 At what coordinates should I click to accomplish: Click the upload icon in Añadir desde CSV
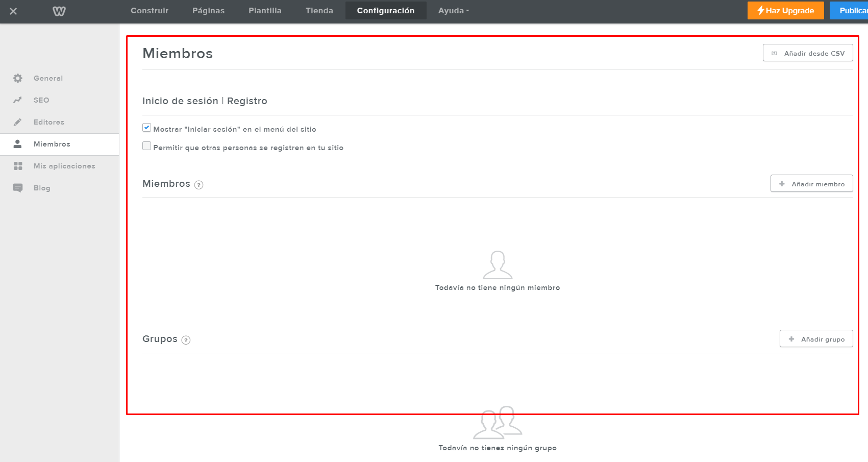(774, 53)
